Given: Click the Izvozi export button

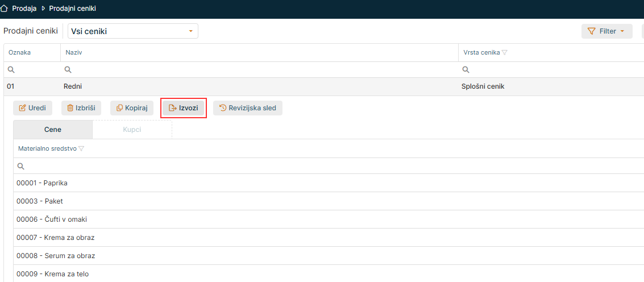Looking at the screenshot, I should coord(183,108).
